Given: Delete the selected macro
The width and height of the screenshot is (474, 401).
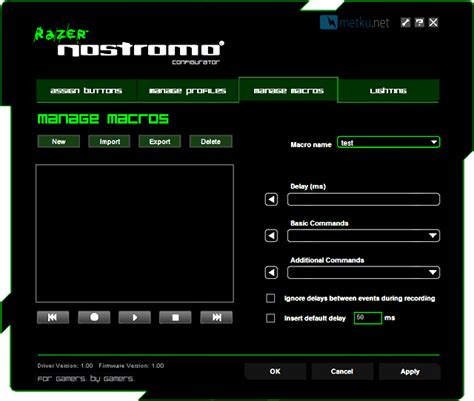Looking at the screenshot, I should (x=211, y=141).
